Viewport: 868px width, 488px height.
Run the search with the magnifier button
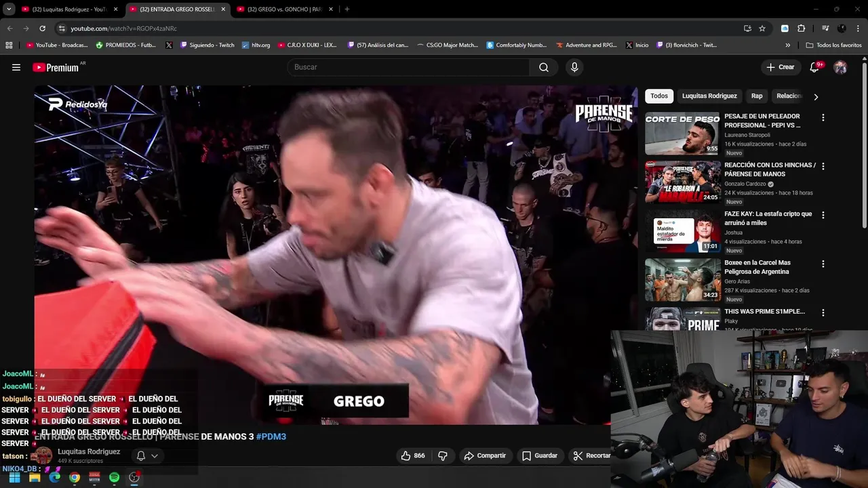point(544,67)
